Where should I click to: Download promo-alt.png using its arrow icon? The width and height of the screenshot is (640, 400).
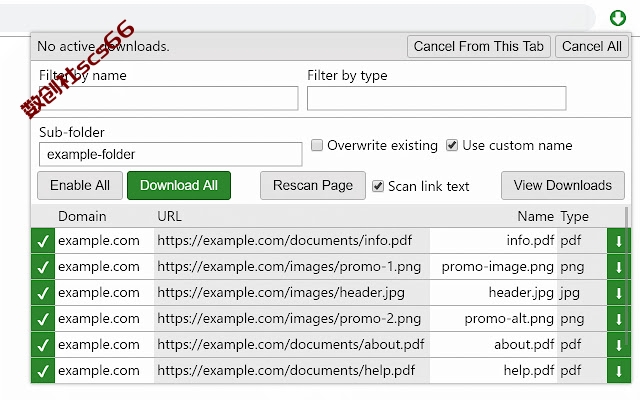(x=619, y=319)
